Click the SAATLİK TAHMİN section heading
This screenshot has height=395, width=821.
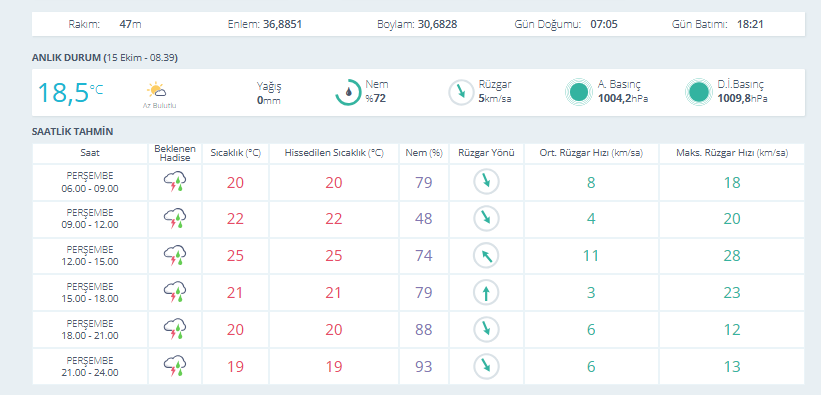[x=73, y=131]
